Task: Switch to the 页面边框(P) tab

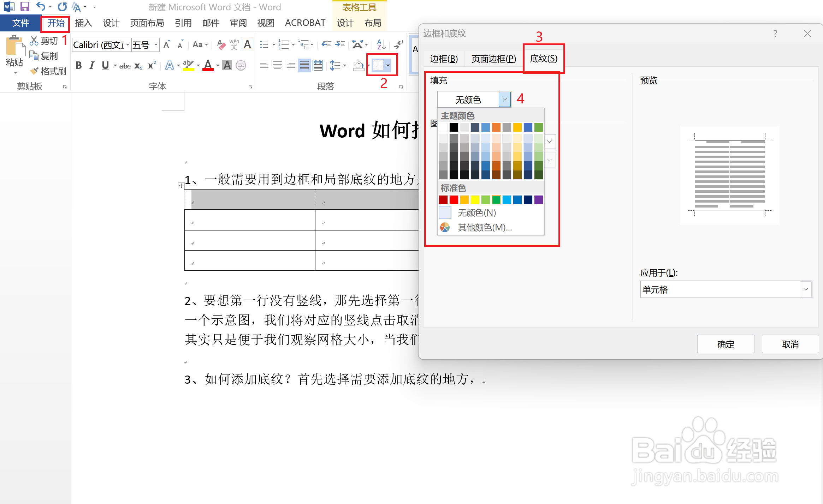Action: click(x=493, y=59)
